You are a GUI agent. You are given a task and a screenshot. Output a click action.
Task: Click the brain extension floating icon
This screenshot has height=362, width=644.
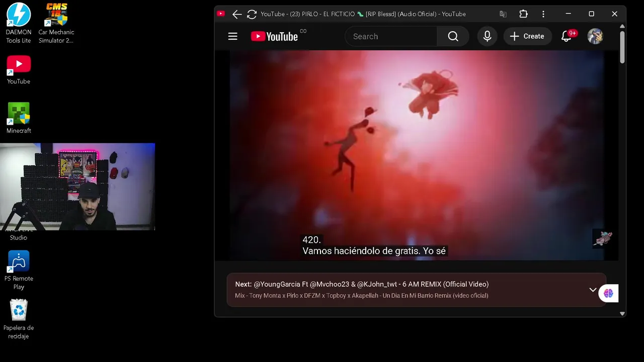coord(608,293)
